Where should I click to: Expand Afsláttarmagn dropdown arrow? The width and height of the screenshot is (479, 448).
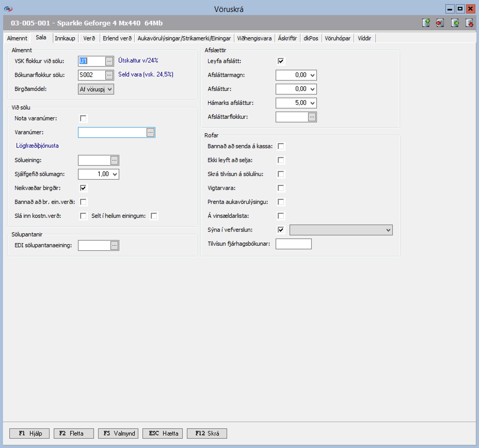313,75
